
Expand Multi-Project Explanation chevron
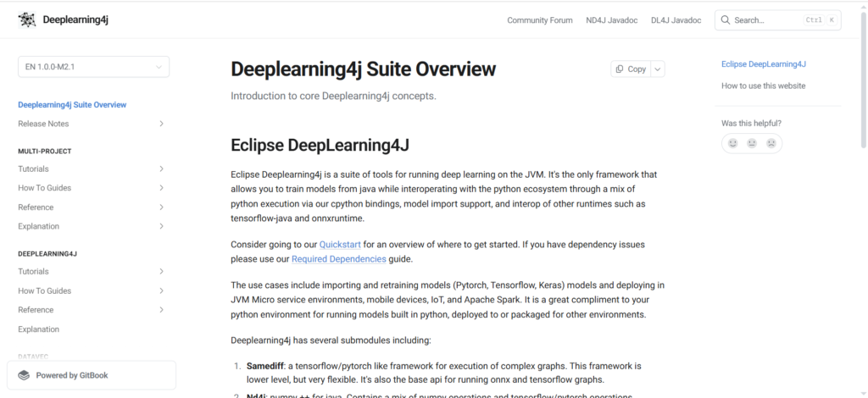click(x=161, y=226)
